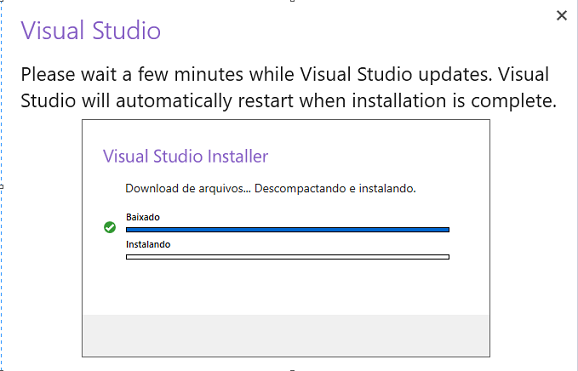The height and width of the screenshot is (371, 578).
Task: Select the Visual Studio heading text
Action: (x=91, y=30)
